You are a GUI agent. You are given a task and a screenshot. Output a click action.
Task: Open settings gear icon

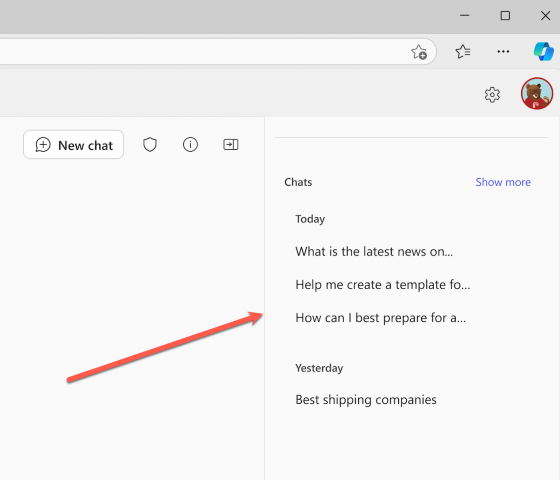point(492,95)
